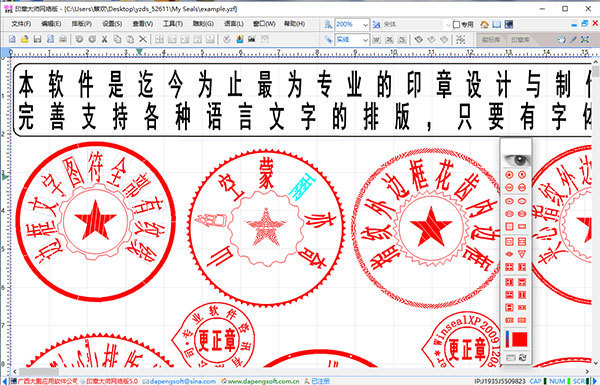Click the printer icon
This screenshot has height=385, width=600.
(x=63, y=39)
